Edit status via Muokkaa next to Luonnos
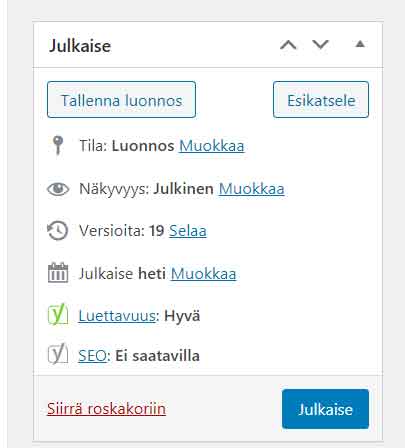Viewport: 405px width, 448px height. point(212,146)
